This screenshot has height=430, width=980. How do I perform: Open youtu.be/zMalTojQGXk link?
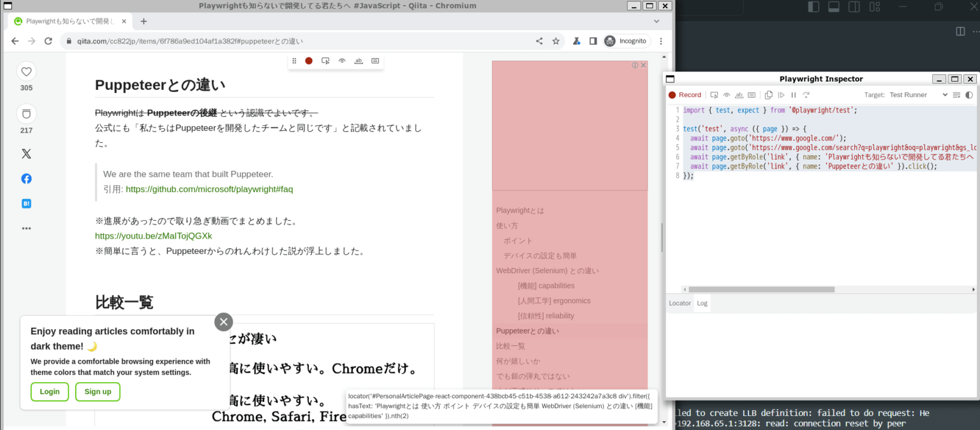click(154, 236)
